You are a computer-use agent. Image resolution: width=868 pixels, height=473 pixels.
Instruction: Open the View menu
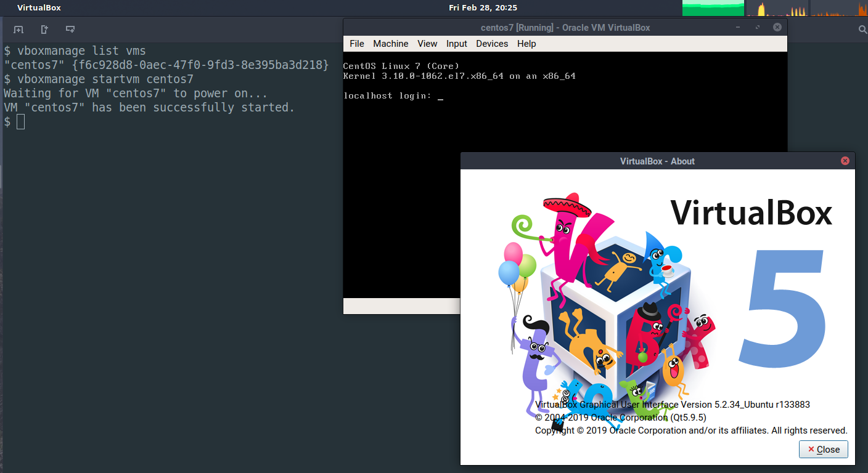pyautogui.click(x=427, y=44)
